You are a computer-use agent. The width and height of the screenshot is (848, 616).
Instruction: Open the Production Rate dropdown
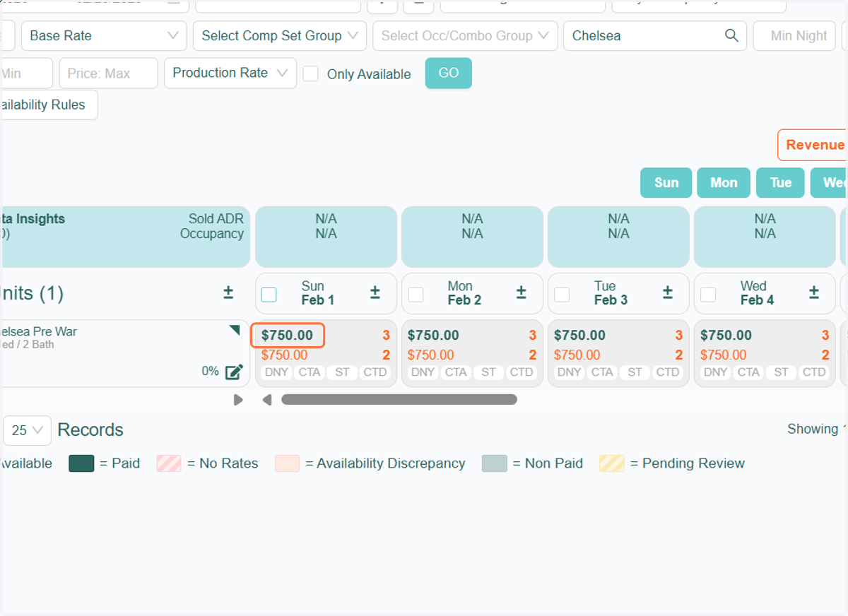230,73
